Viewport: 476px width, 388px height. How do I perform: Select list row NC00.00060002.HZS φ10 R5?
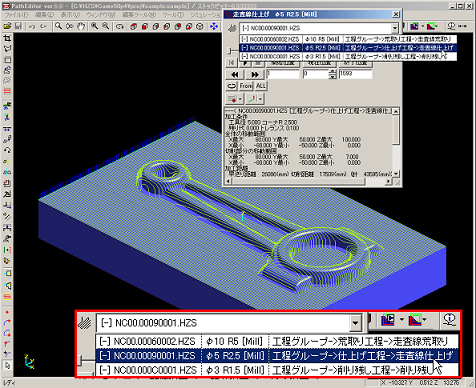(347, 39)
